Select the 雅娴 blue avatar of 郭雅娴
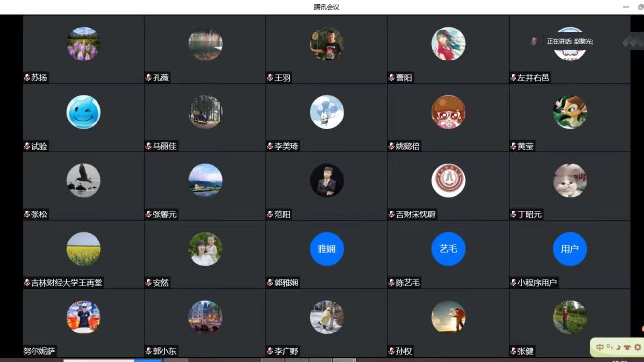Image resolution: width=644 pixels, height=362 pixels. pyautogui.click(x=327, y=249)
